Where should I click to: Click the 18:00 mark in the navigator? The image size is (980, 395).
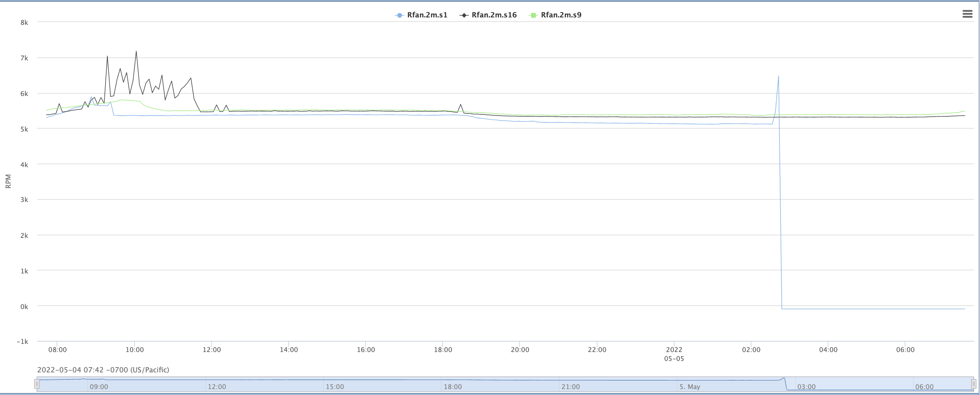pos(452,386)
